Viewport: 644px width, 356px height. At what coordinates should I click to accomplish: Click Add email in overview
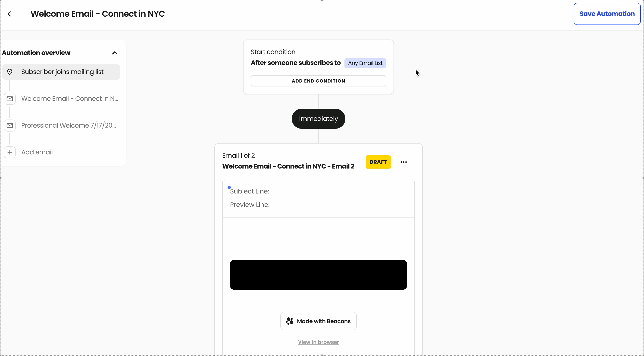point(37,153)
